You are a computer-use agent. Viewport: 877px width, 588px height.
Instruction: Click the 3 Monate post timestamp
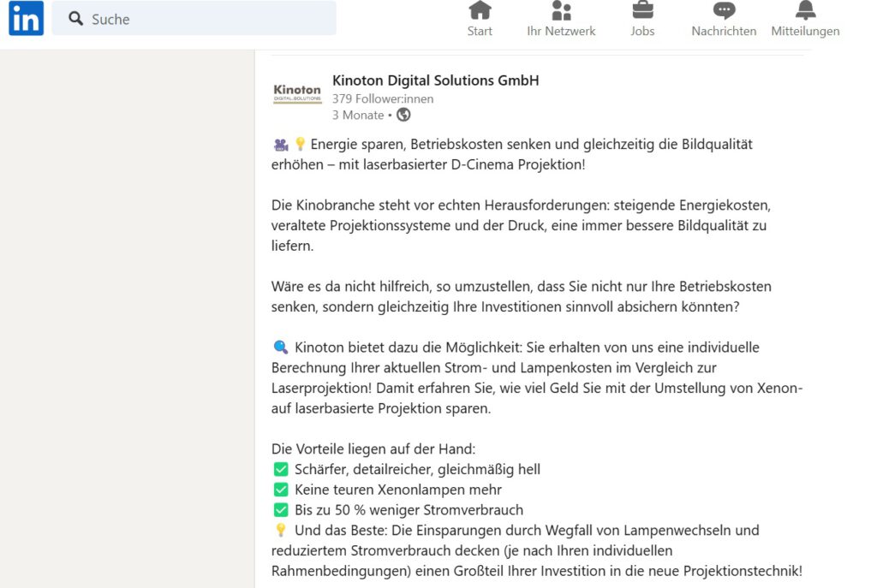click(x=358, y=116)
